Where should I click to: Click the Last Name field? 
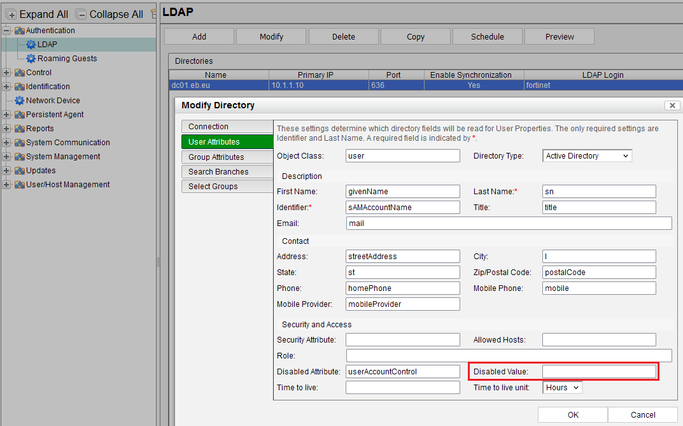599,191
